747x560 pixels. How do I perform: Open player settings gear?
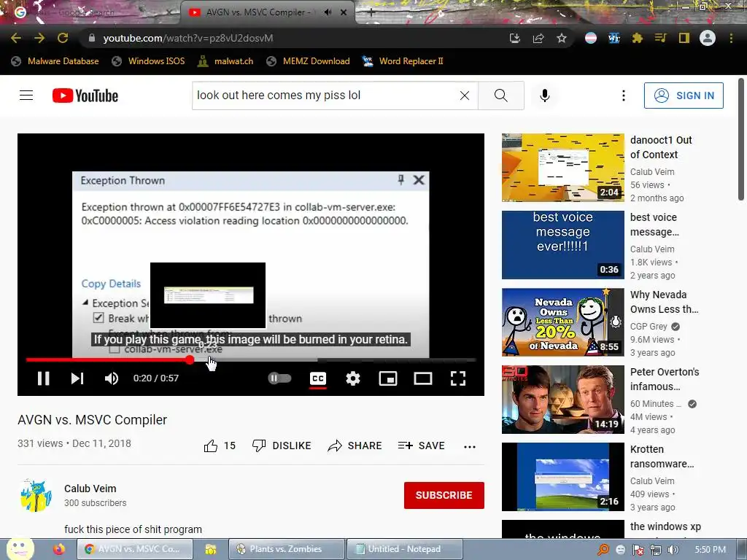pyautogui.click(x=353, y=378)
